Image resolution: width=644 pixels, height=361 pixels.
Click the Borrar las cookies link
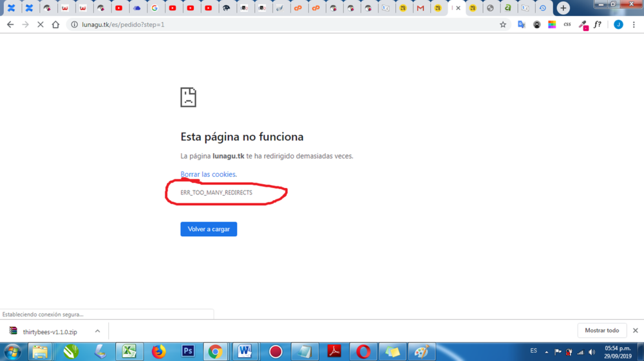209,174
